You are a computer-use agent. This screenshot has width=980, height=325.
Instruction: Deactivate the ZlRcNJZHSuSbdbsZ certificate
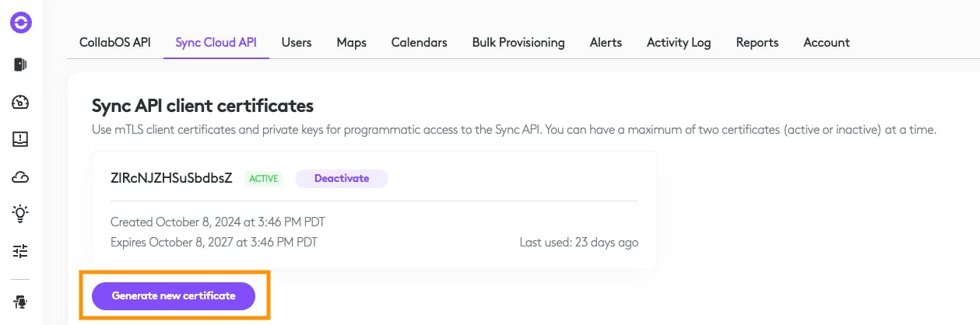coord(342,178)
